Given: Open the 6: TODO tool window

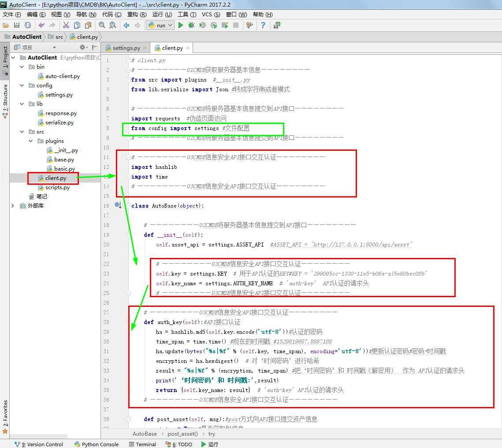Looking at the screenshot, I should (x=178, y=444).
